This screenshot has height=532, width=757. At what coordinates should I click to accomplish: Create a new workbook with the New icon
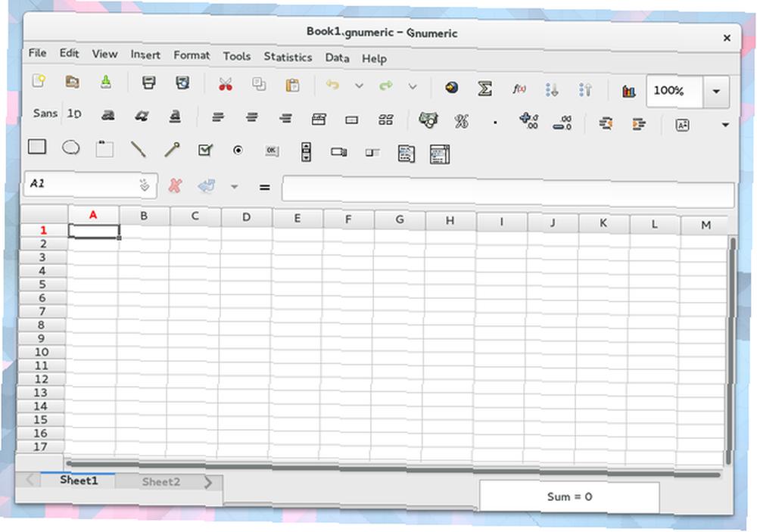pos(39,81)
